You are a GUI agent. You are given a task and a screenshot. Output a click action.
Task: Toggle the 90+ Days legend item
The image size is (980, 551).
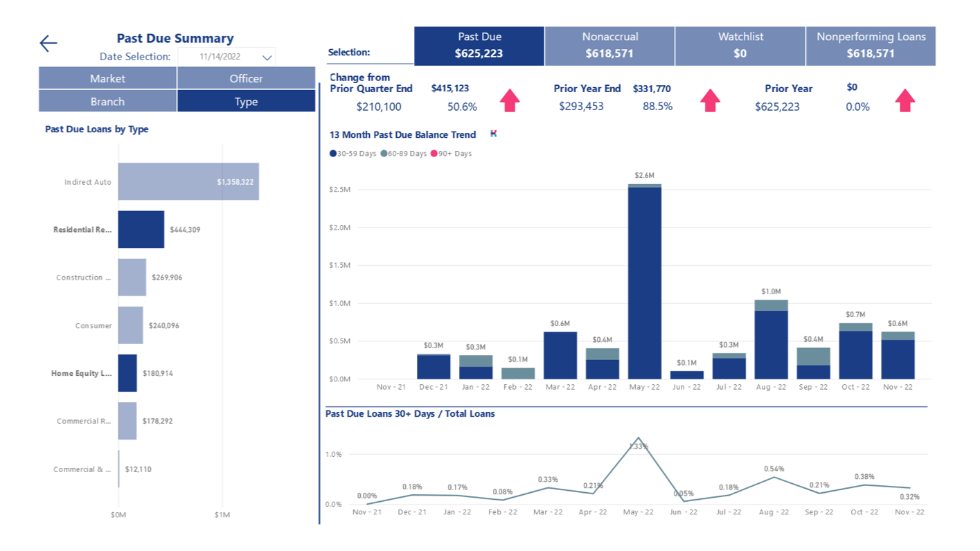pos(452,154)
